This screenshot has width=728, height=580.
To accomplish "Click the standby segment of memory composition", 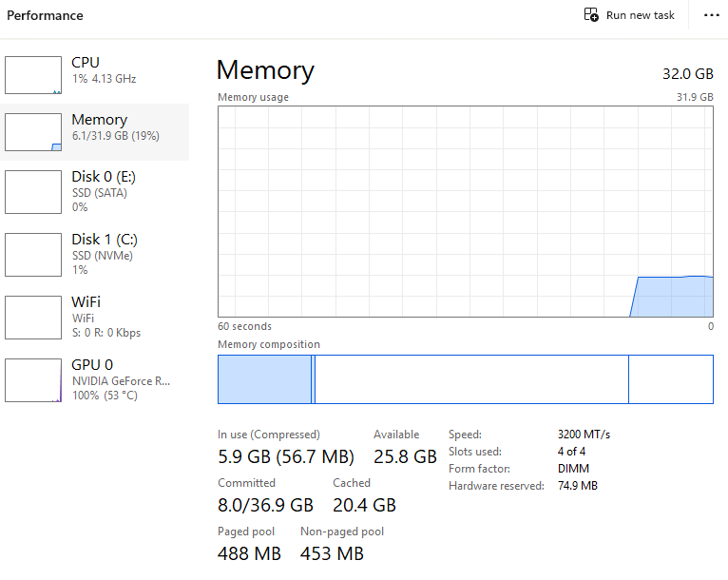I will pos(470,379).
